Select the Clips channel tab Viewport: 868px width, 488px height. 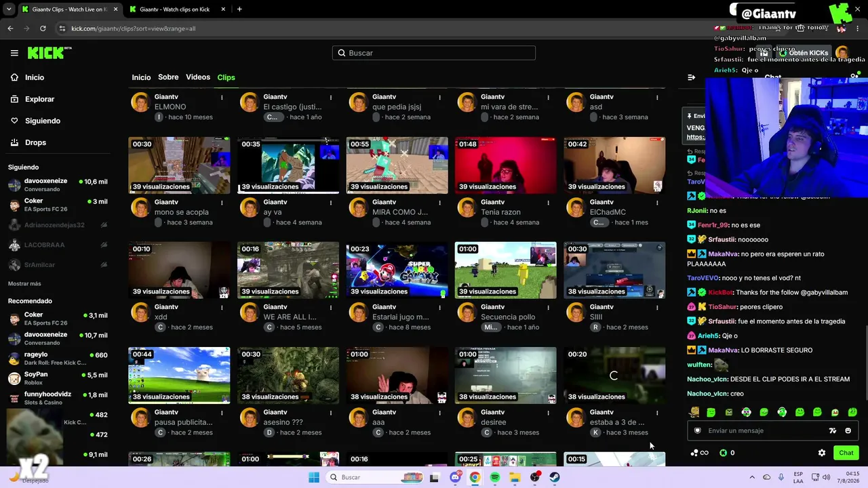pyautogui.click(x=226, y=77)
